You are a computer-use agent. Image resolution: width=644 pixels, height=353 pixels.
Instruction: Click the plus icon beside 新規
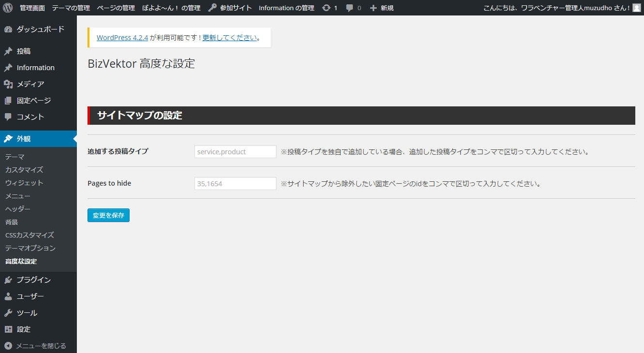click(373, 8)
